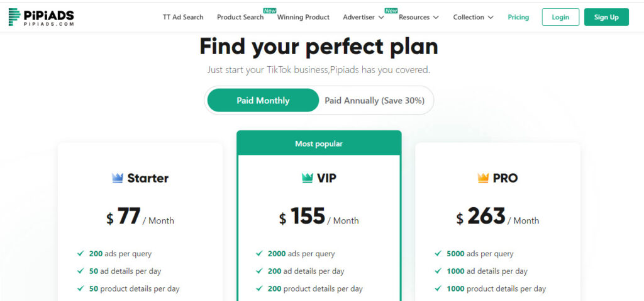Click the Pipiads logo
Screen dimensions: 644x301
(x=41, y=17)
